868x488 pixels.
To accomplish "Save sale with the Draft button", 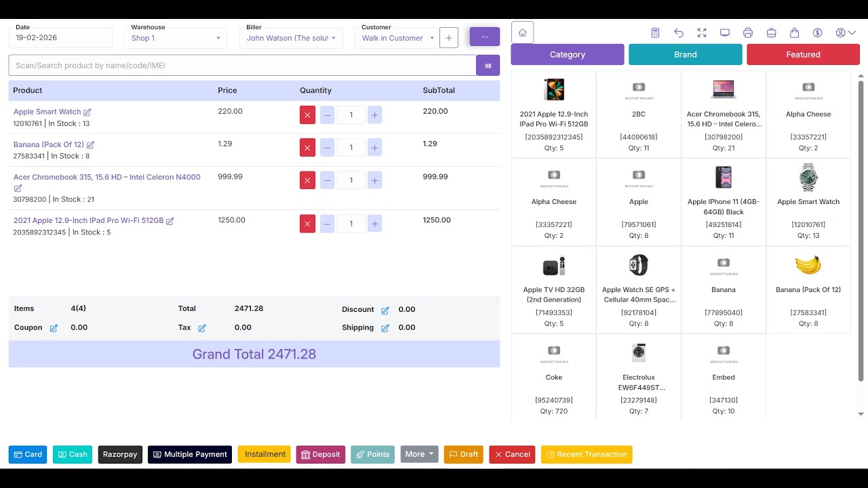I will click(x=464, y=454).
